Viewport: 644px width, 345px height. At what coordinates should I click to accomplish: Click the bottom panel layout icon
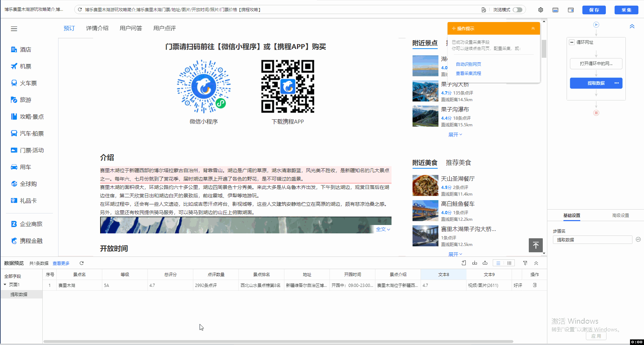pyautogui.click(x=555, y=10)
